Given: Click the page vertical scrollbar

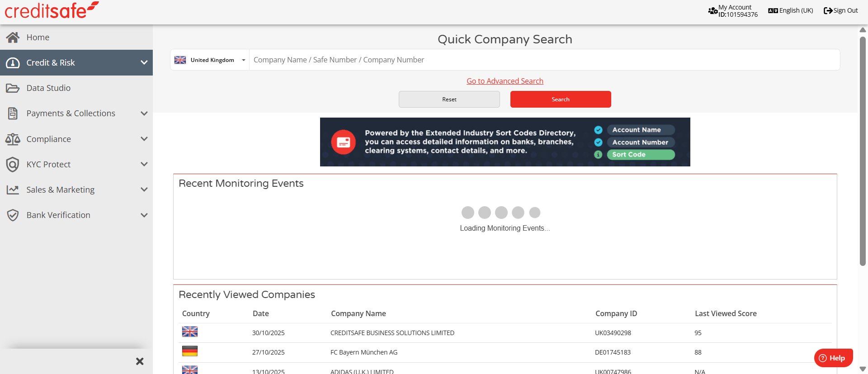Looking at the screenshot, I should pyautogui.click(x=863, y=149).
